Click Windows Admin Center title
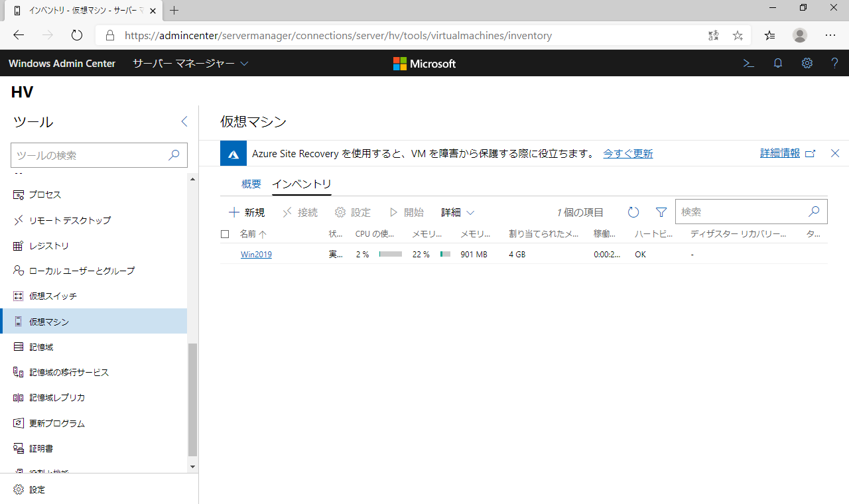 62,64
